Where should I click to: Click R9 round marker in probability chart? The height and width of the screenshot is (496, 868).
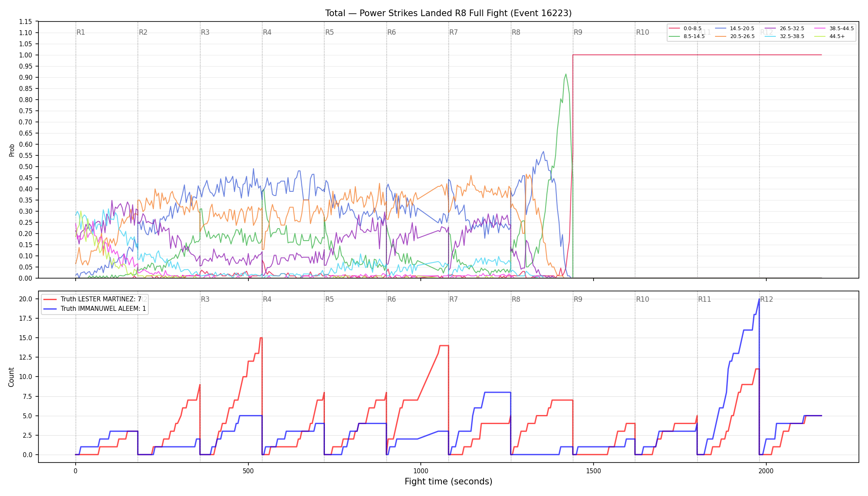click(578, 32)
